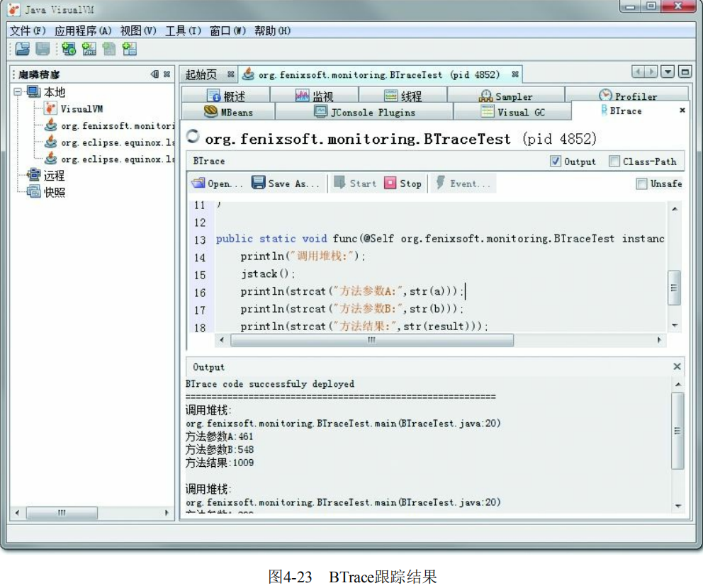Click the code editor horizontal scrollbar thumb

pos(371,340)
